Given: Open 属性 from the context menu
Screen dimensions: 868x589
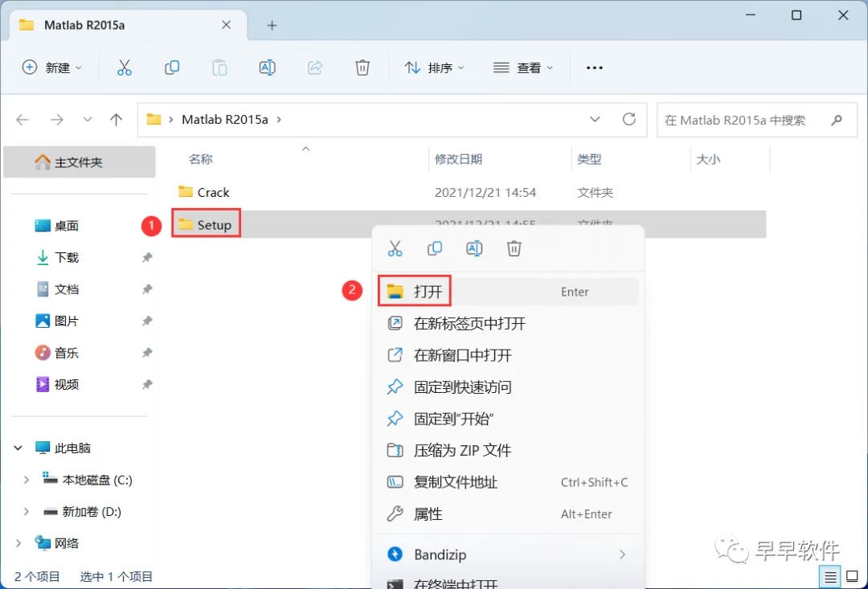Looking at the screenshot, I should coord(508,513).
